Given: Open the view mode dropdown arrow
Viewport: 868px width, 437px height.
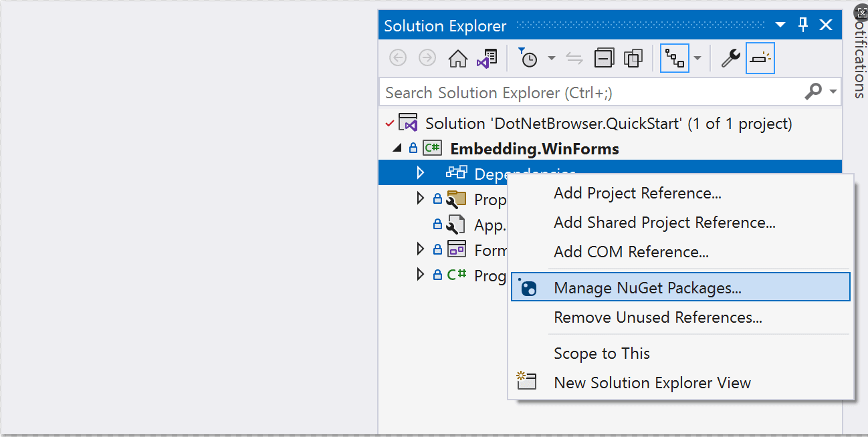Looking at the screenshot, I should 697,59.
